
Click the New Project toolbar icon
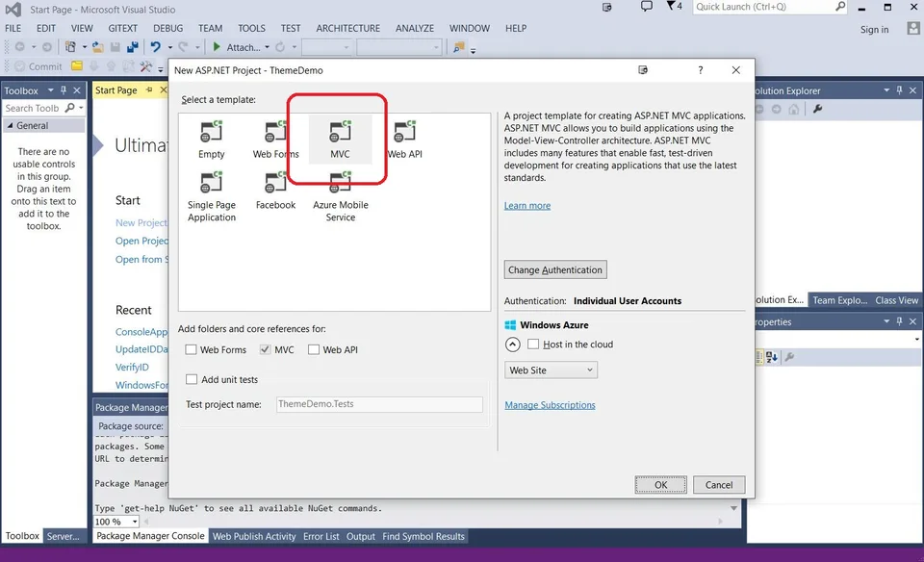(70, 46)
